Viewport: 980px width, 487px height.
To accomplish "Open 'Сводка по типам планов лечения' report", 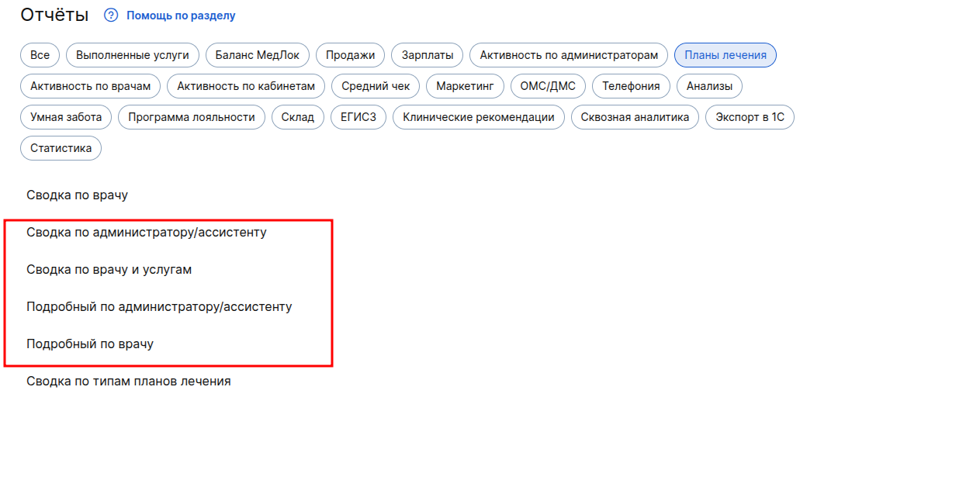I will click(128, 382).
